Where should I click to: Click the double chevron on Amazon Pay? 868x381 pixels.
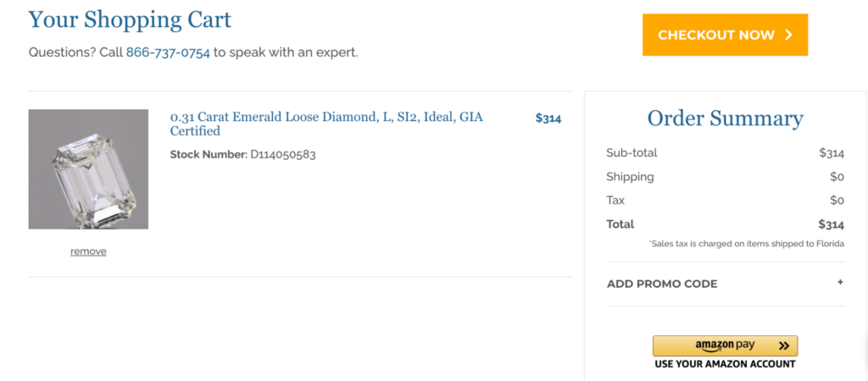point(783,346)
